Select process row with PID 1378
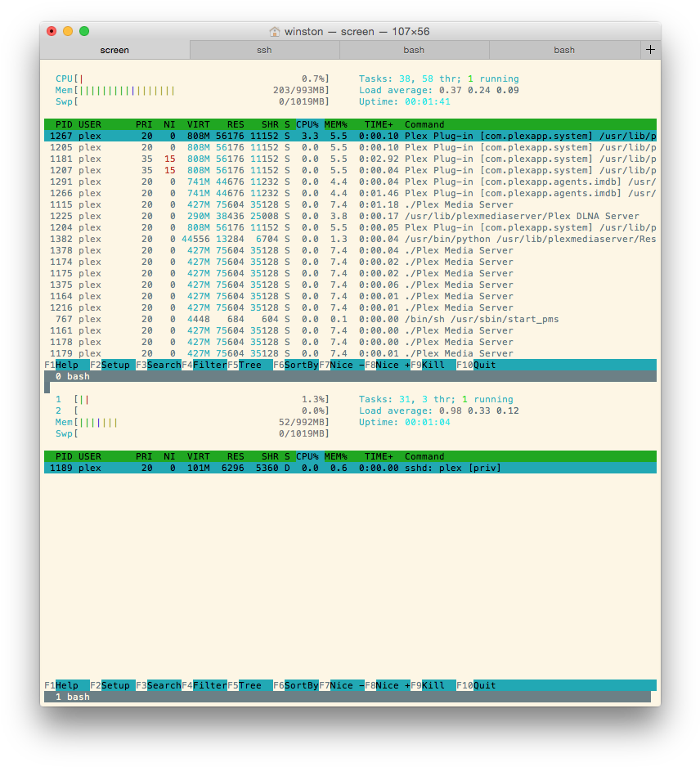 pos(350,250)
